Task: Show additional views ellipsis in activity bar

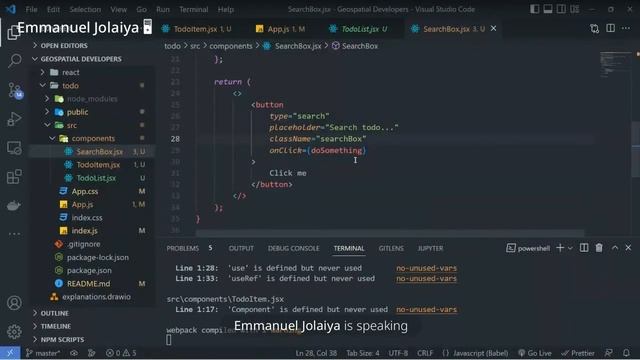Action: [x=14, y=234]
